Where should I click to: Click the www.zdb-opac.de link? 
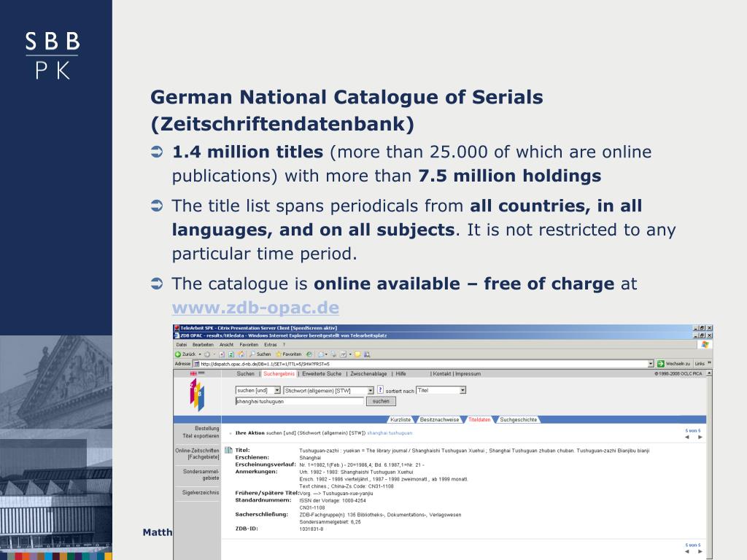pos(255,308)
